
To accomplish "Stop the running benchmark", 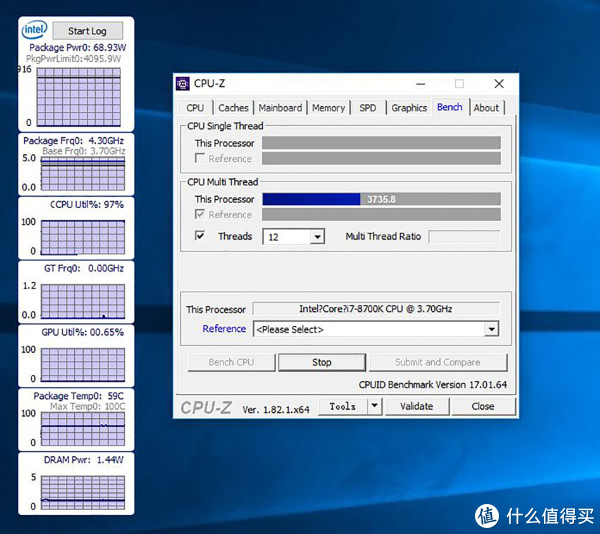I will point(322,362).
